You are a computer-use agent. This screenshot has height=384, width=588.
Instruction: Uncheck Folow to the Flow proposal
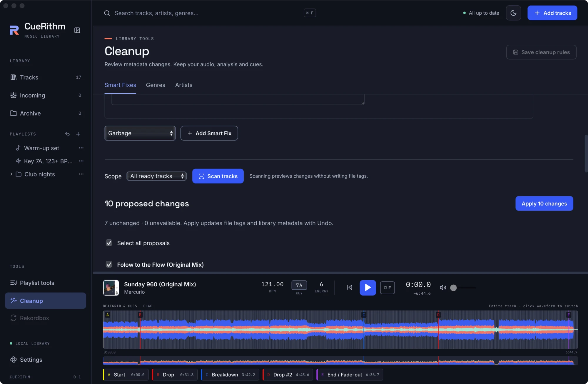click(x=109, y=264)
